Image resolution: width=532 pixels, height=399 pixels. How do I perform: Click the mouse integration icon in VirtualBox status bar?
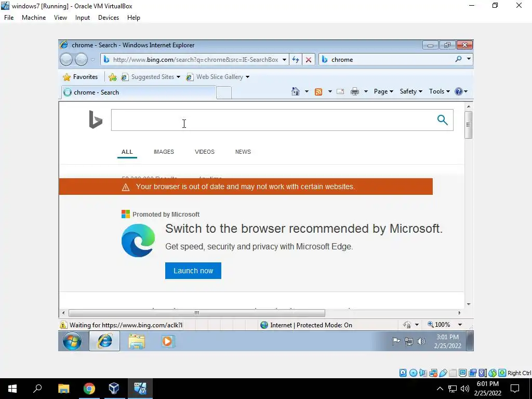pyautogui.click(x=493, y=373)
